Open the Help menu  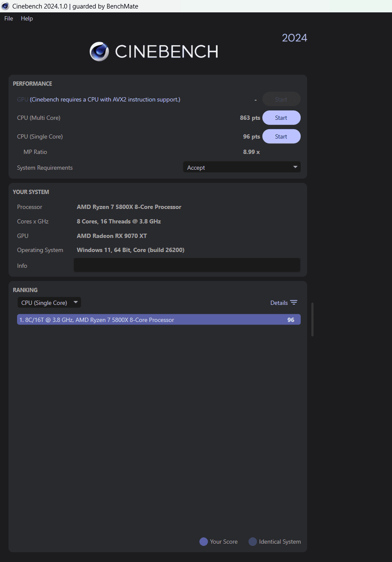click(x=27, y=18)
